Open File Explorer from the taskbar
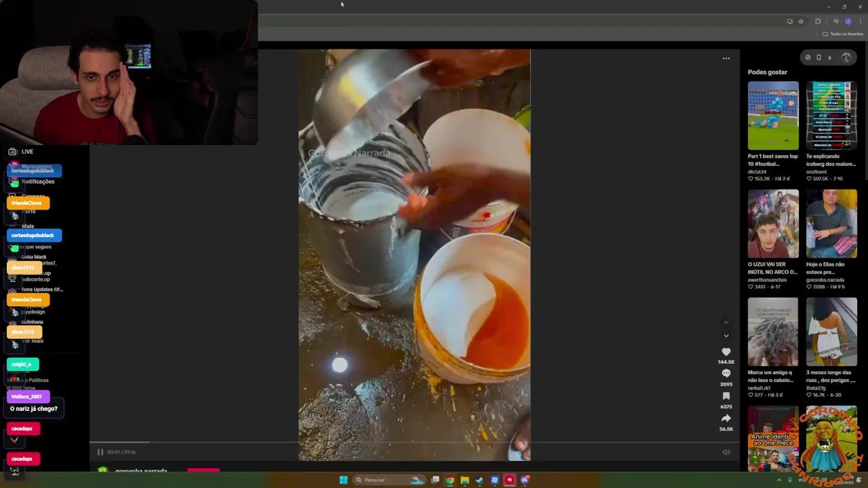Image resolution: width=868 pixels, height=488 pixels. (465, 480)
